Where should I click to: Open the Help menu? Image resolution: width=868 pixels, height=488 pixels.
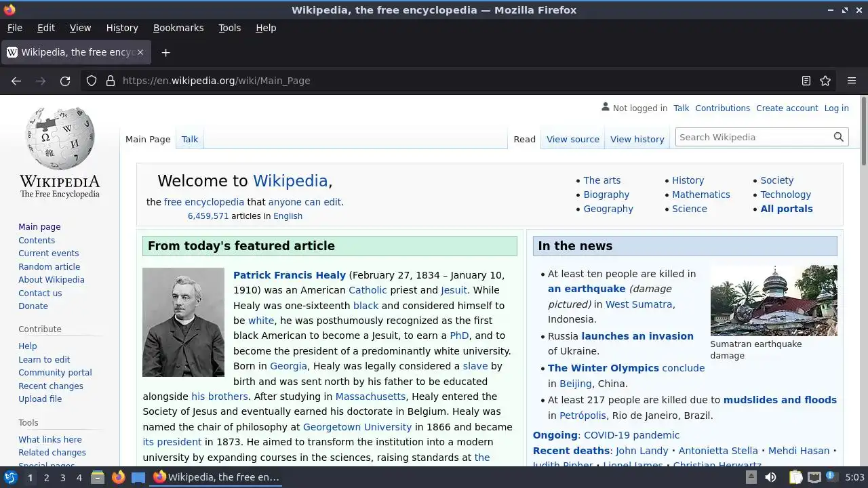click(x=266, y=28)
